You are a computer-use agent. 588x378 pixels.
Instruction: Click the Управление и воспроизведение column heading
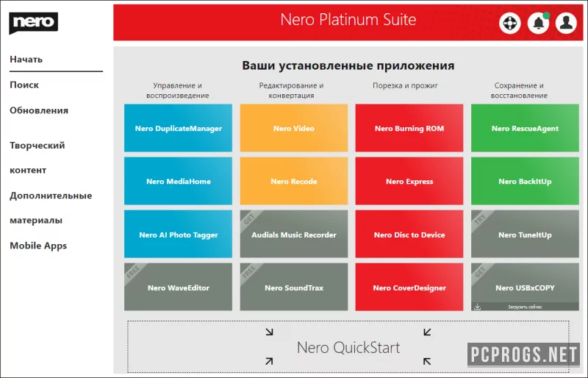[x=178, y=90]
